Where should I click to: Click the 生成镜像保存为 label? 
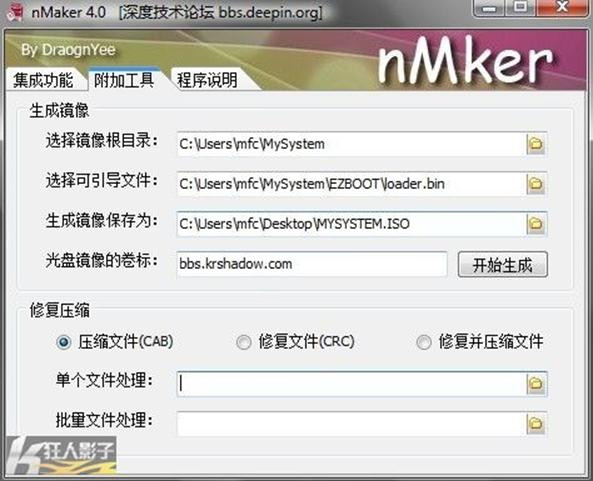(101, 220)
